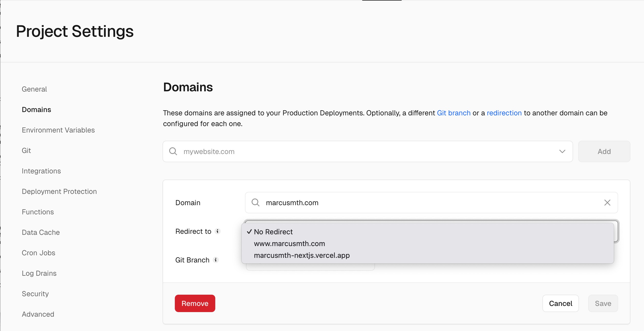The image size is (644, 331).
Task: Open the Git branch link
Action: [454, 113]
